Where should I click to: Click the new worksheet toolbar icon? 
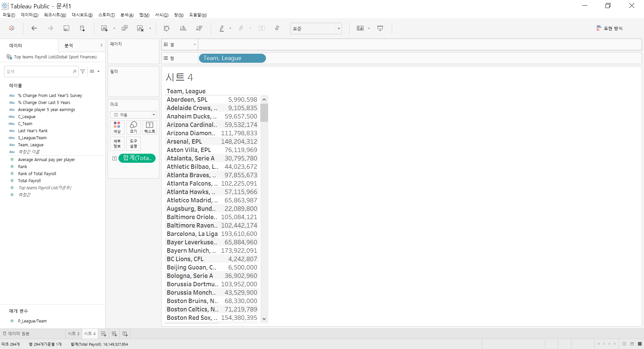tap(104, 28)
